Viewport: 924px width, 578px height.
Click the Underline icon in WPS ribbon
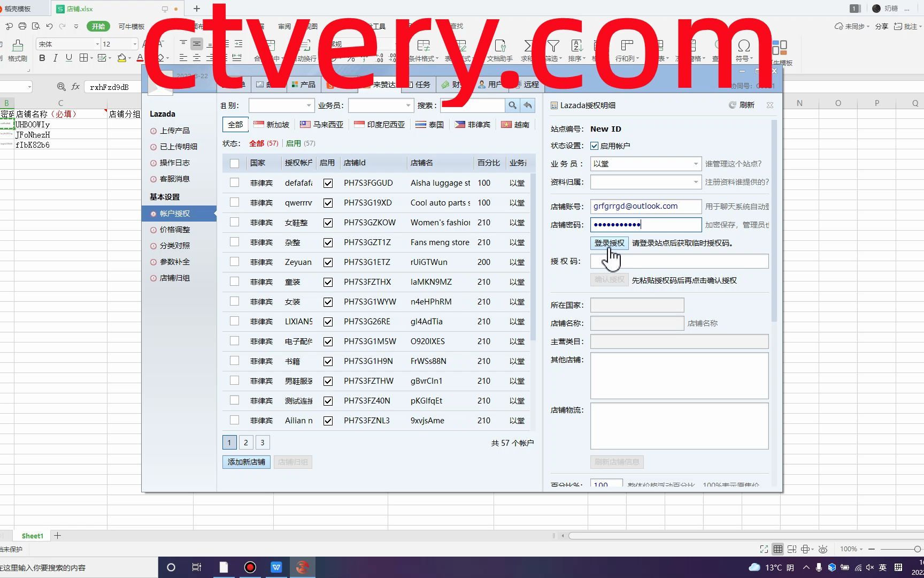point(68,58)
